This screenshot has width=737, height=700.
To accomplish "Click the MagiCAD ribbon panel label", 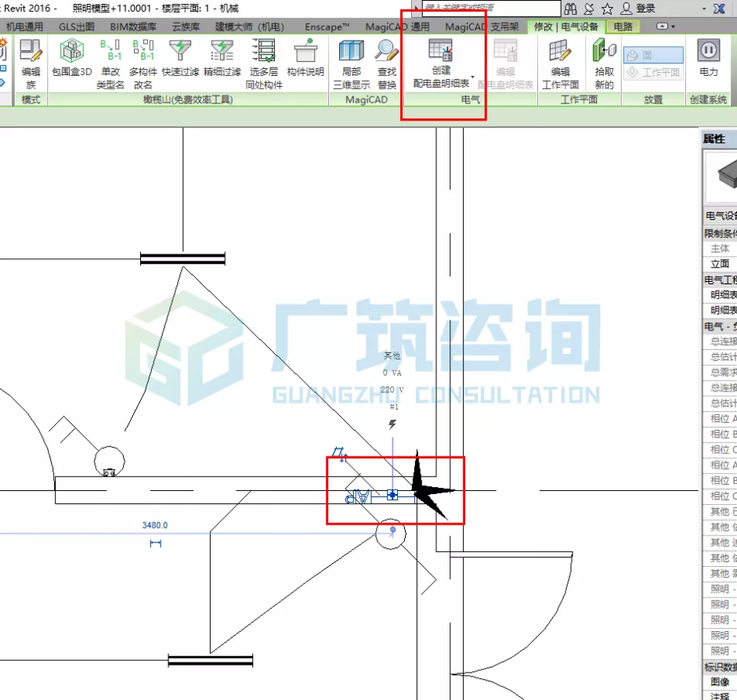I will tap(367, 99).
